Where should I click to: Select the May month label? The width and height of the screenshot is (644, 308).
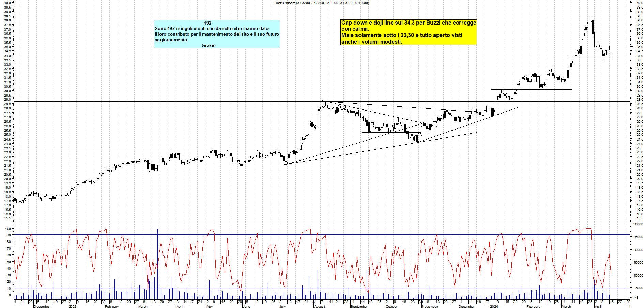[x=210, y=306]
